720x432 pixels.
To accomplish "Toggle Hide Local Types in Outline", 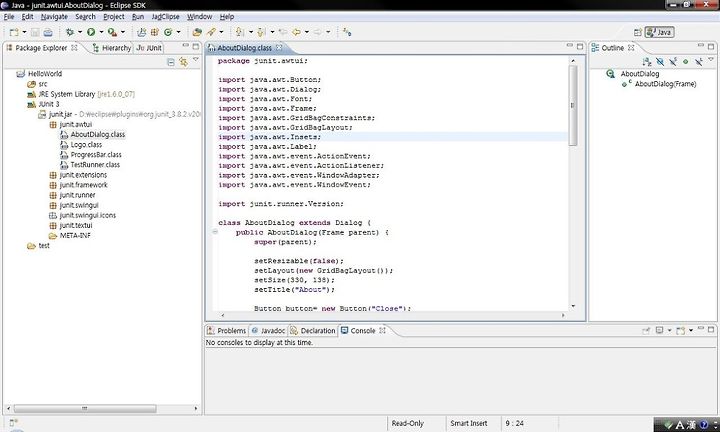I will click(698, 62).
